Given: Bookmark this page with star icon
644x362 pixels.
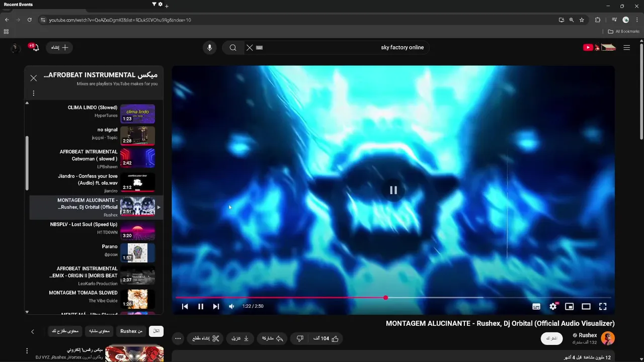Looking at the screenshot, I should click(x=582, y=20).
